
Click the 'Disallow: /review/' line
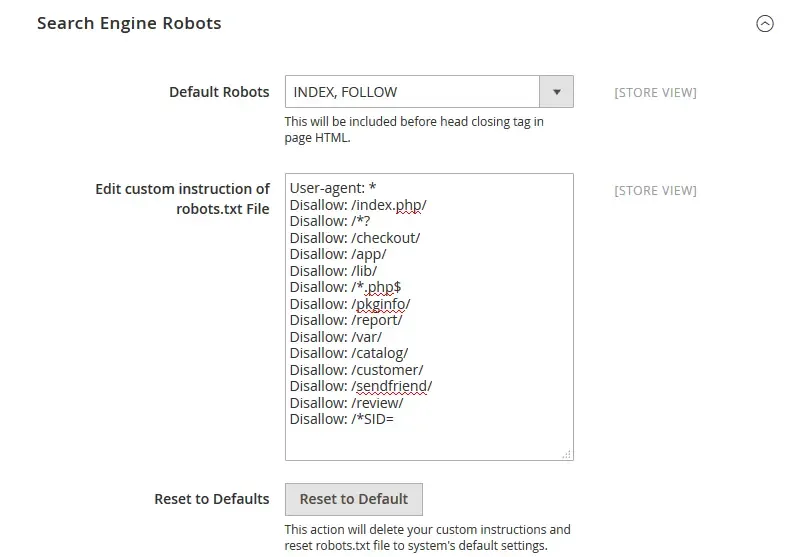coord(346,403)
